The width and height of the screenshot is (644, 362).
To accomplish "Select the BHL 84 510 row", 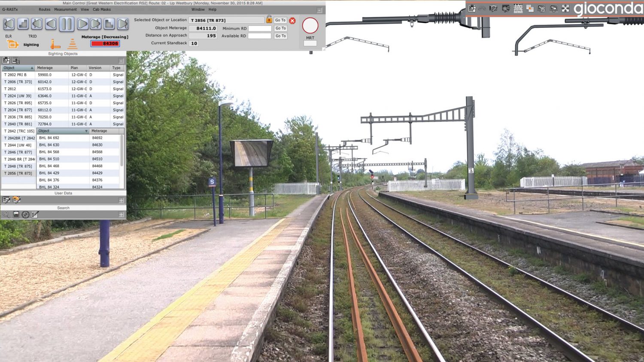I will pos(63,159).
